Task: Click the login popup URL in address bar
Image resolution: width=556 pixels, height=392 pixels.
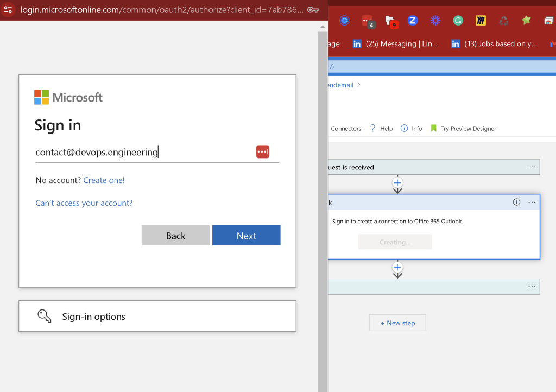Action: 162,10
